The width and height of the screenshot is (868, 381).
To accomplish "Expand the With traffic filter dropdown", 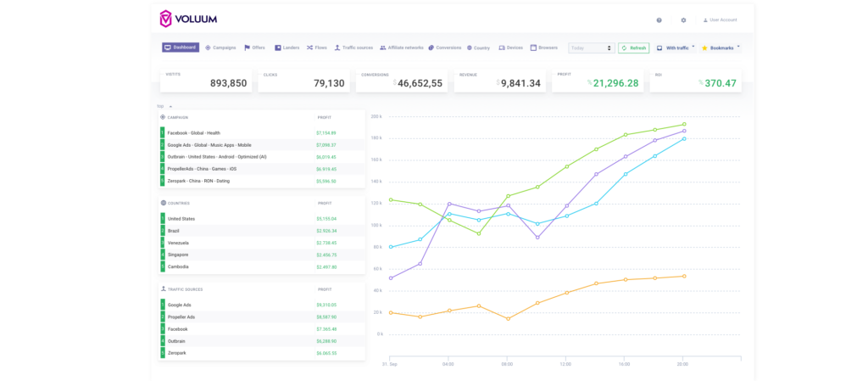I will click(x=693, y=47).
